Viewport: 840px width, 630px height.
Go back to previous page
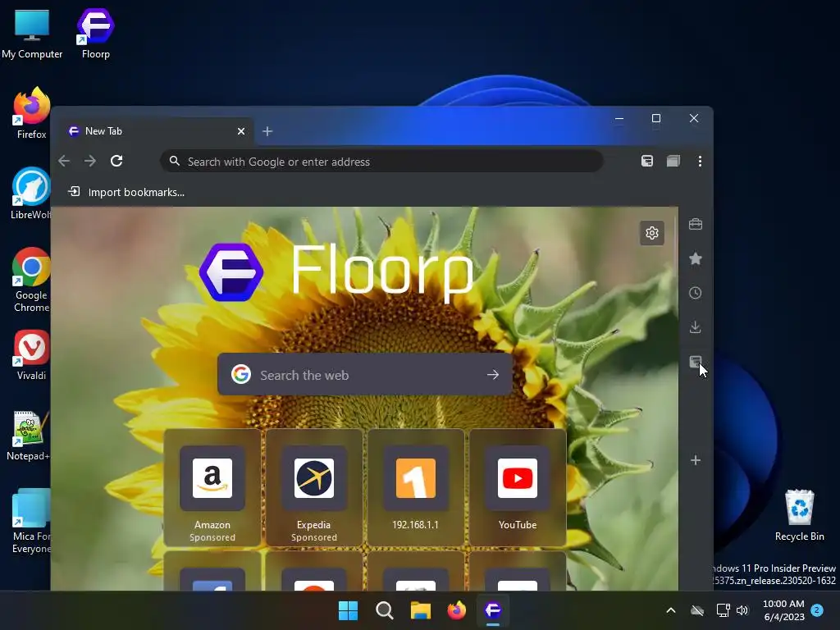pos(64,161)
